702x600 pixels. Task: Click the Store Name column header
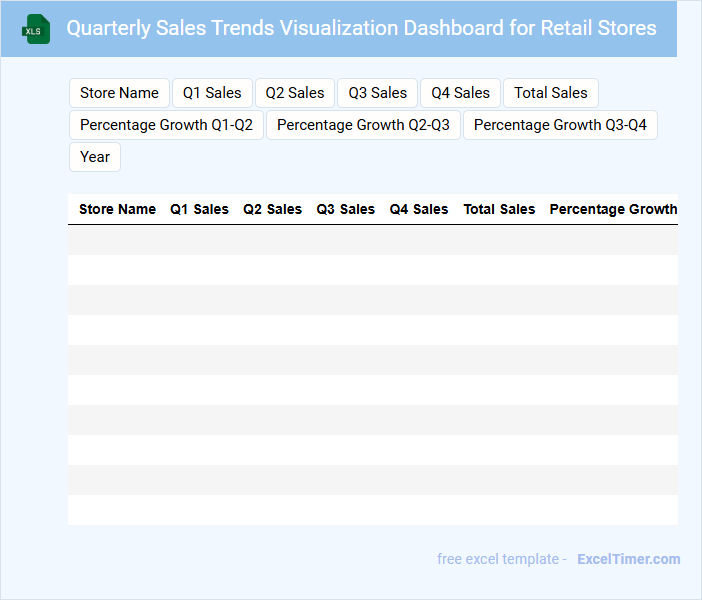click(x=117, y=210)
